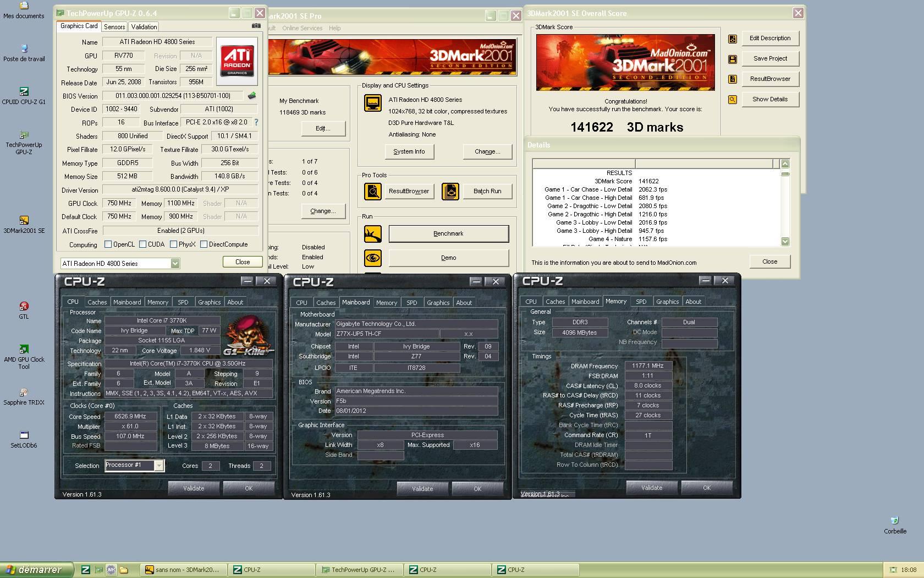924x578 pixels.
Task: Enable the DirectCompute checkbox
Action: tap(204, 244)
